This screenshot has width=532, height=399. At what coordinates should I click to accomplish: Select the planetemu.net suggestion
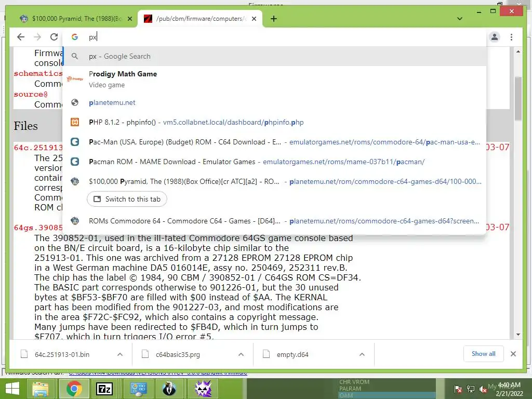(274, 102)
